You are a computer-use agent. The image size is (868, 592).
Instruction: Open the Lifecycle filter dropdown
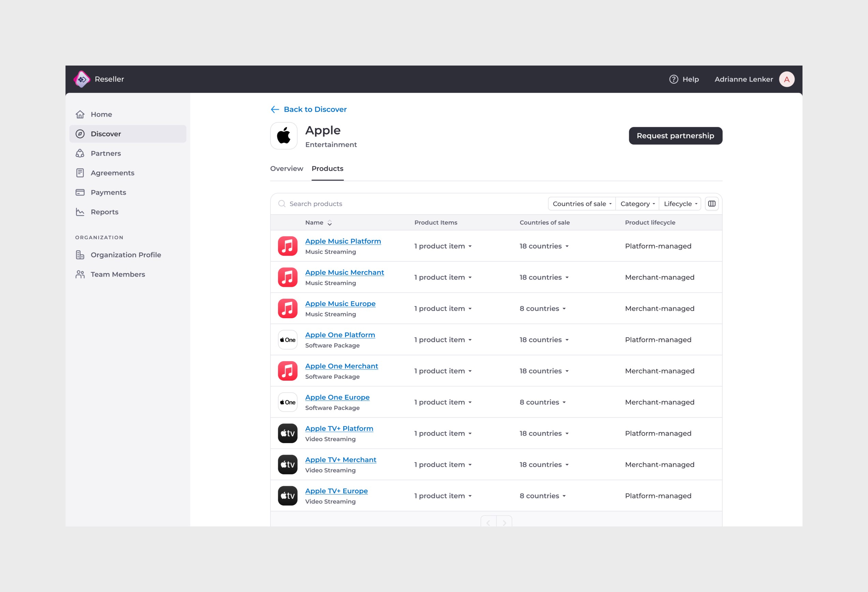(679, 203)
